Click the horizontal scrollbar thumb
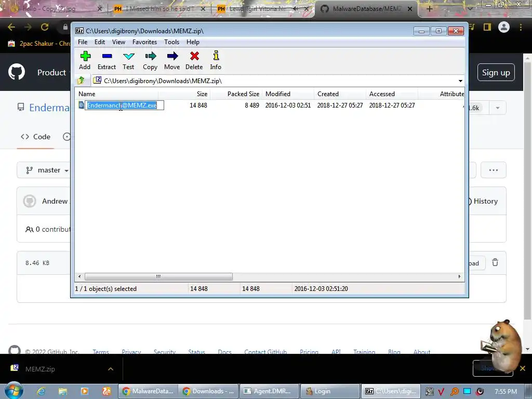The width and height of the screenshot is (532, 399). coord(158,276)
